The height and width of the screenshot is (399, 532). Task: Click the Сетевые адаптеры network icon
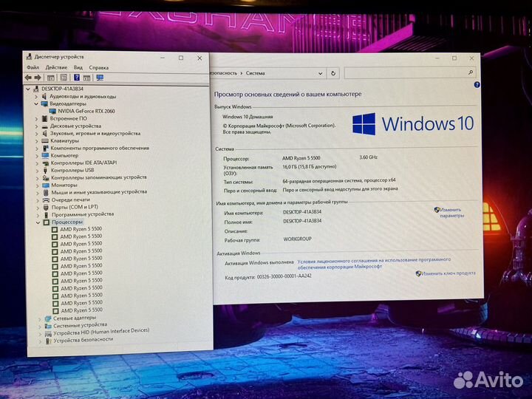(48, 318)
